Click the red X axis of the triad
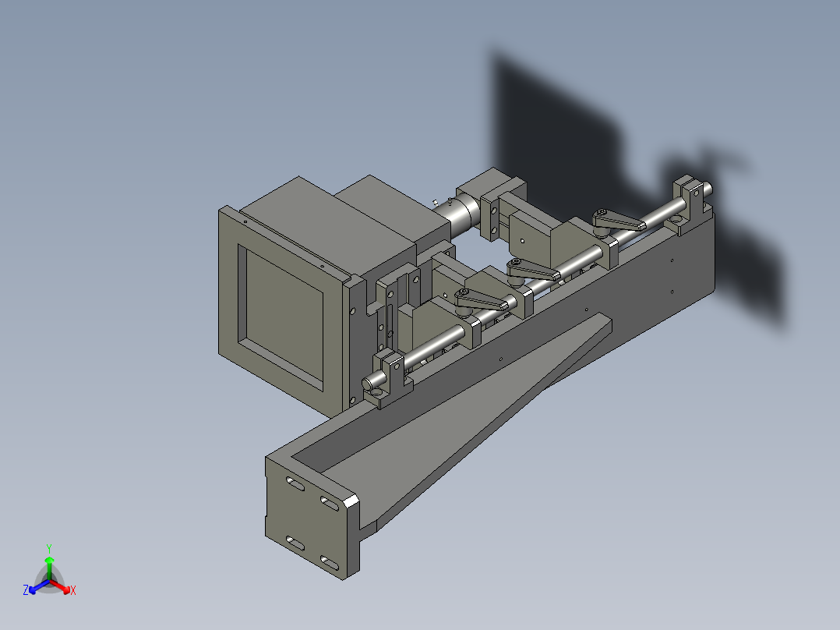This screenshot has width=840, height=630. point(63,588)
